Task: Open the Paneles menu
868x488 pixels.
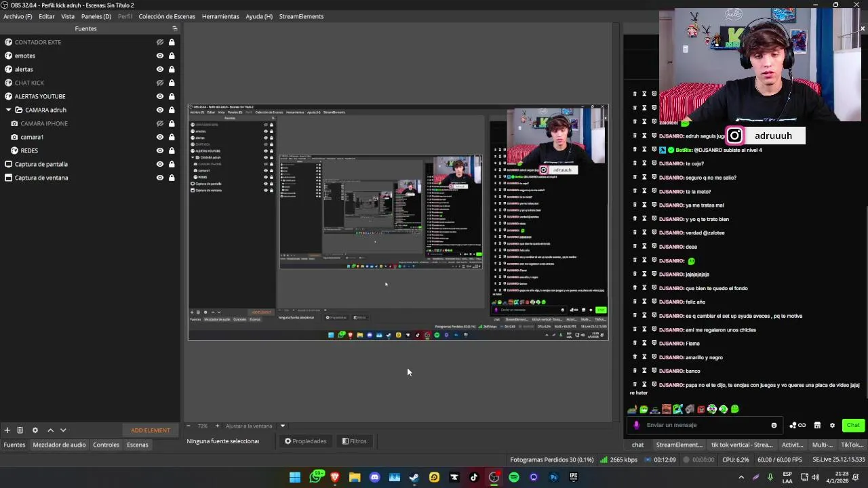Action: pyautogui.click(x=96, y=16)
